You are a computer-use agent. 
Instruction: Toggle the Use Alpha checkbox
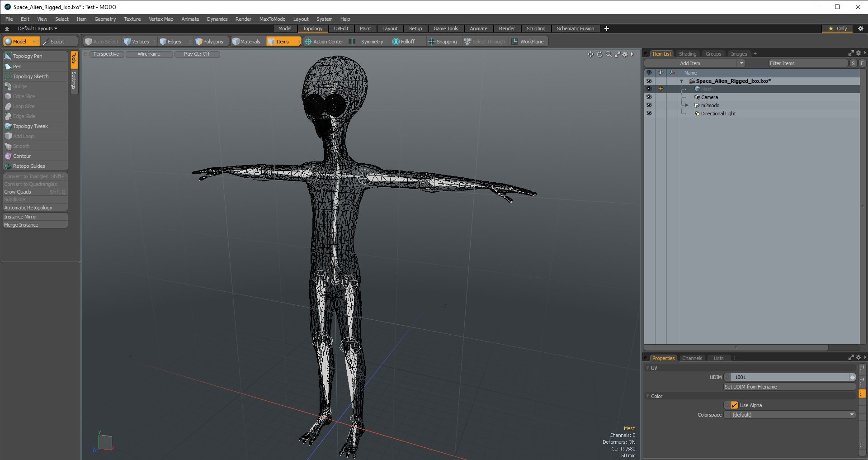pos(734,405)
